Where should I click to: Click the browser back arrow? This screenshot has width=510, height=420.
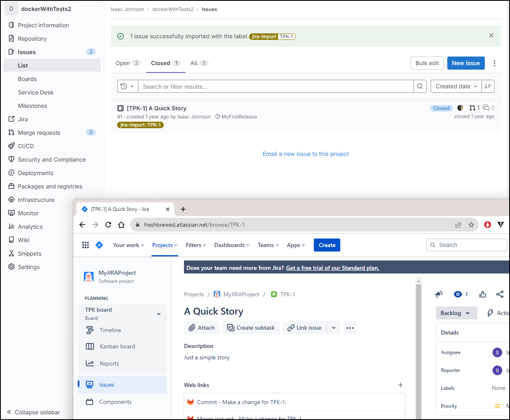pos(82,225)
